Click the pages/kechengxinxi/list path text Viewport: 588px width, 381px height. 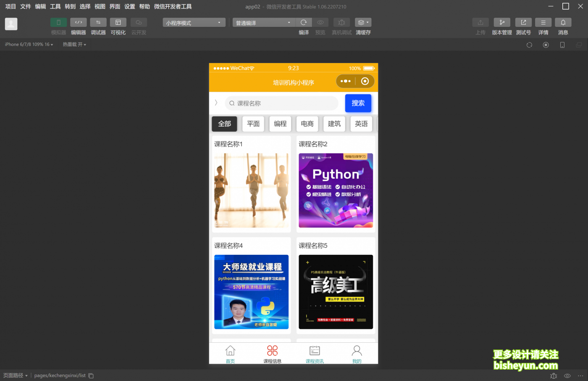coord(60,376)
